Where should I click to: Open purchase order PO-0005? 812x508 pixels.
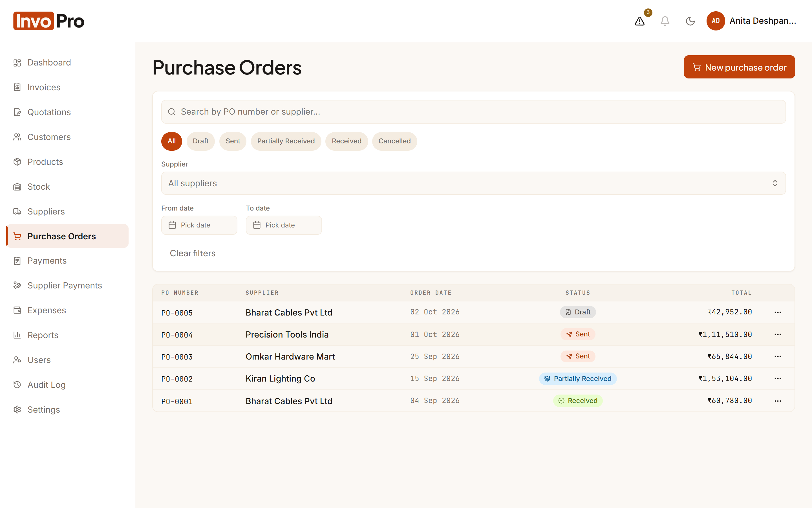[x=177, y=313]
